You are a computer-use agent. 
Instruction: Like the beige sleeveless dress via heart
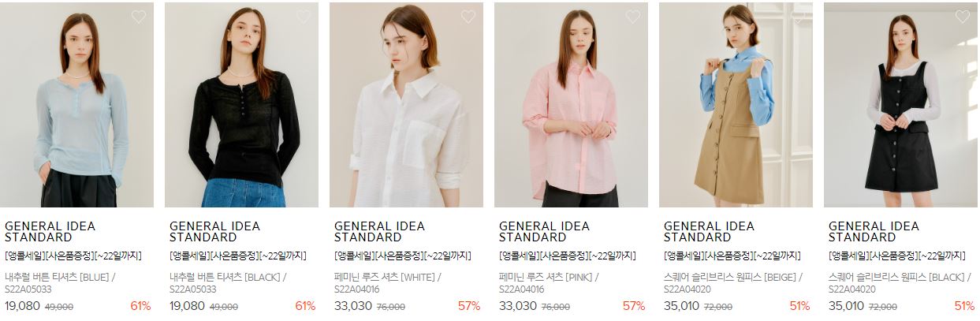point(798,17)
